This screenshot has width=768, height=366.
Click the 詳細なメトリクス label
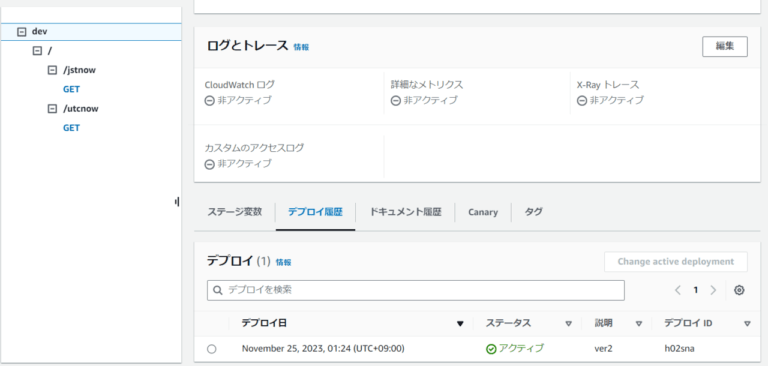427,85
